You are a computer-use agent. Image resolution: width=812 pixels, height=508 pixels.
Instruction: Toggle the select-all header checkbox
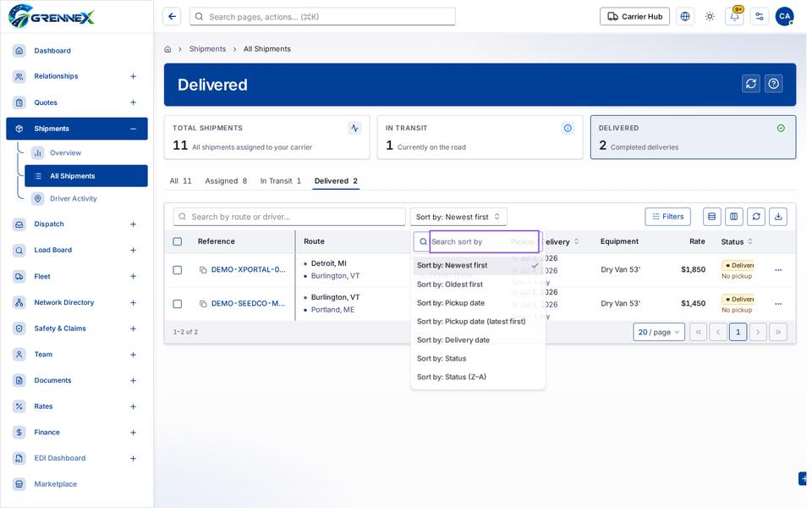(x=178, y=241)
